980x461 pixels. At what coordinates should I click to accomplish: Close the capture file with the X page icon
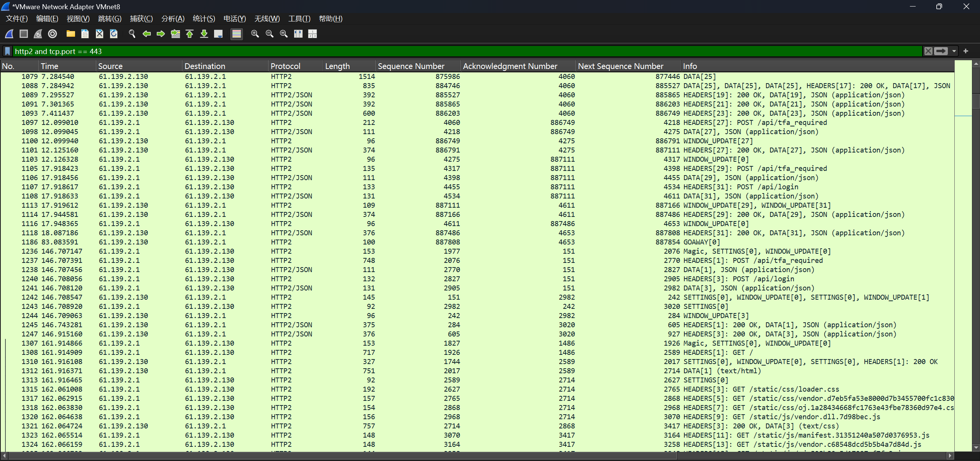point(100,34)
